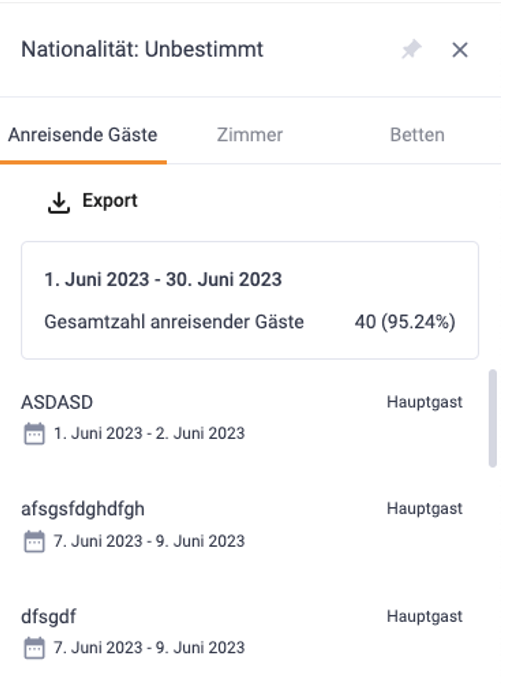Click the 7. Juni 2023 - 9. Juni 2023 date of afsgsfdghdfgh
The image size is (505, 685).
[x=149, y=541]
